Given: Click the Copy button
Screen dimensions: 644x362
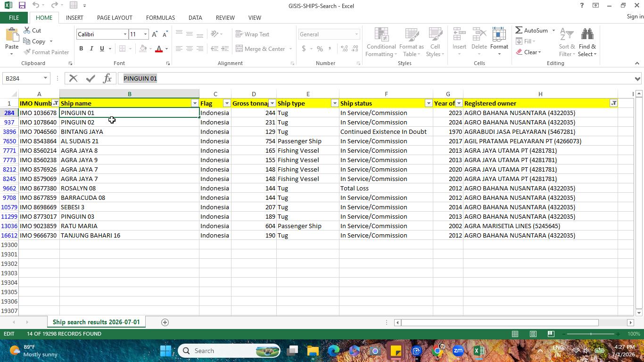Looking at the screenshot, I should 34,41.
